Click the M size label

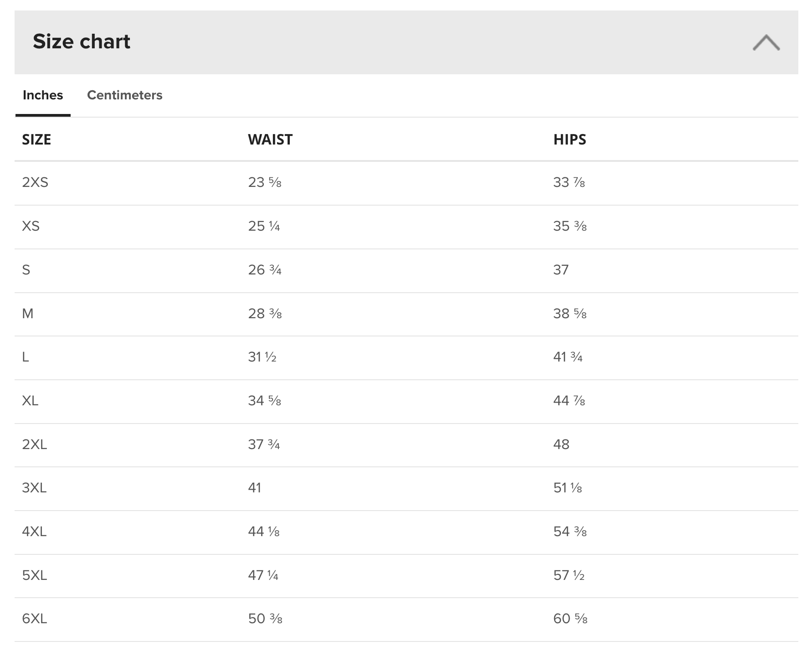point(28,314)
